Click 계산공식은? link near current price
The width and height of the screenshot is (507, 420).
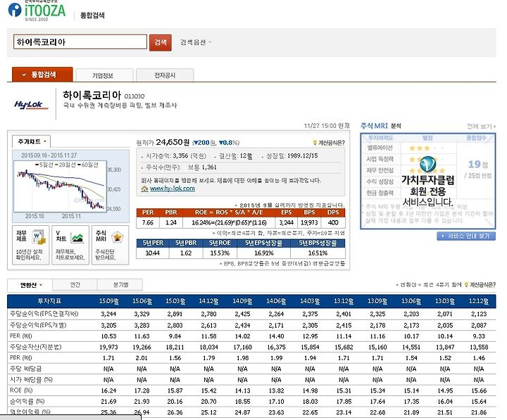(332, 143)
